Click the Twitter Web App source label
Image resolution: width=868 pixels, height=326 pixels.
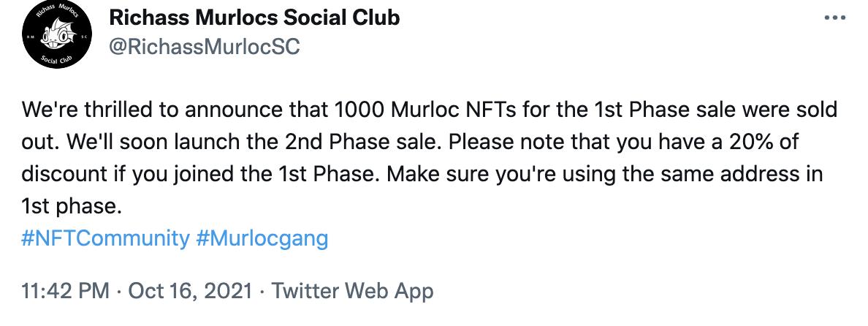click(x=352, y=291)
